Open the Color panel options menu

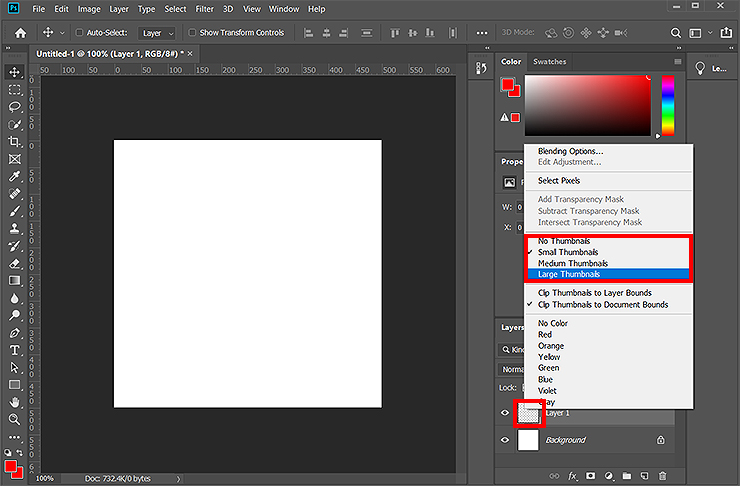point(678,62)
